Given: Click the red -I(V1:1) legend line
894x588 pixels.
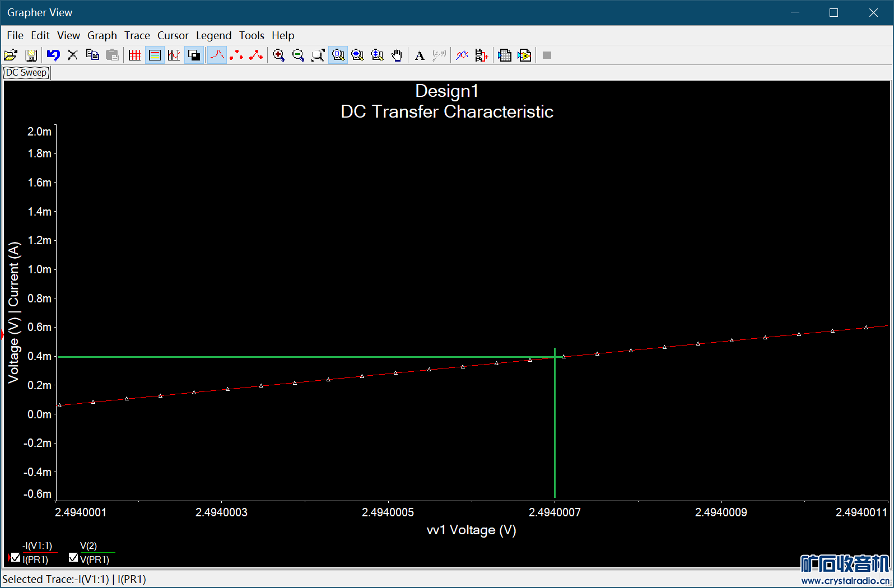Looking at the screenshot, I should click(x=39, y=552).
